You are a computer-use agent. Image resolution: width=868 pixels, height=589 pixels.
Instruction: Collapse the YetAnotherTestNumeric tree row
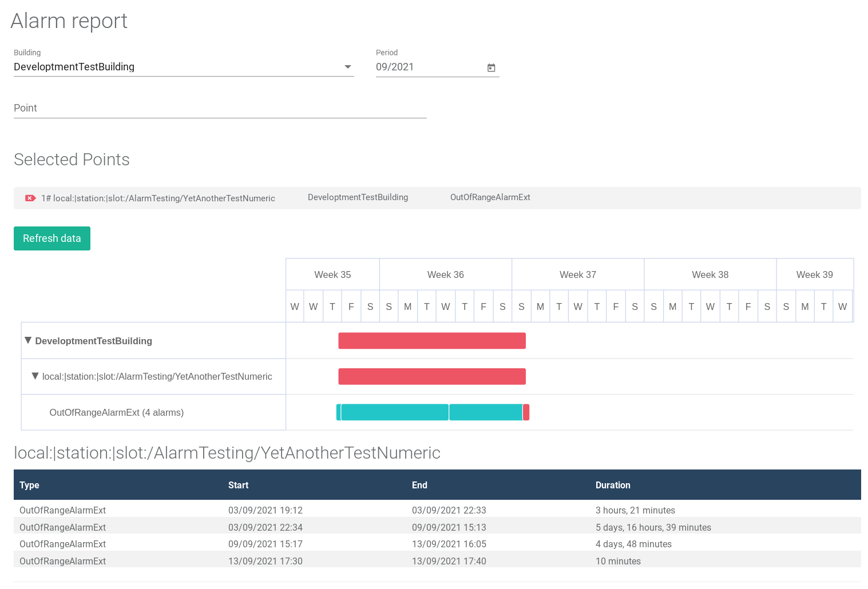[x=35, y=376]
